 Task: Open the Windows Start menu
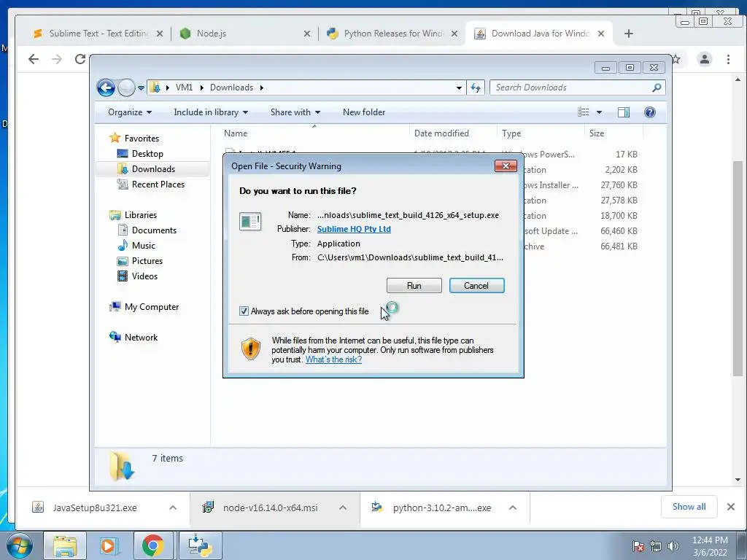tap(19, 545)
